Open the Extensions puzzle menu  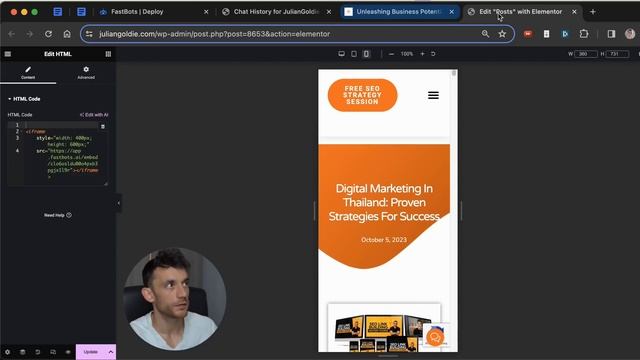coord(584,34)
